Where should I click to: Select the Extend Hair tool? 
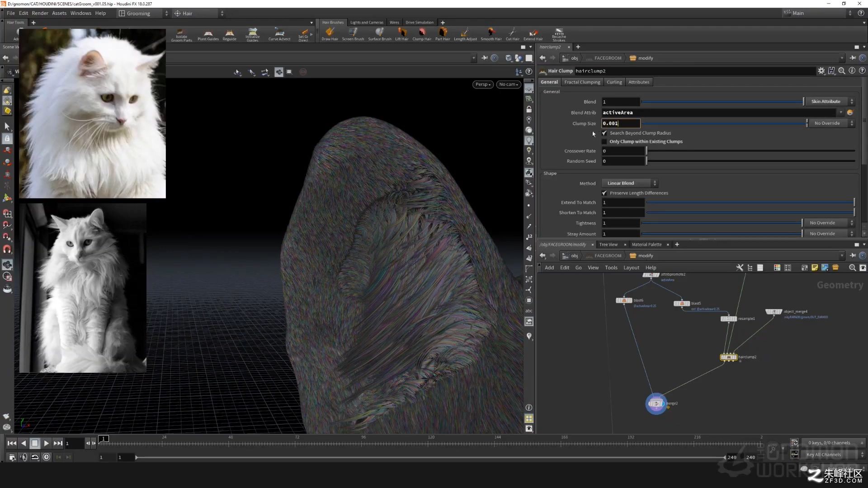[x=533, y=34]
